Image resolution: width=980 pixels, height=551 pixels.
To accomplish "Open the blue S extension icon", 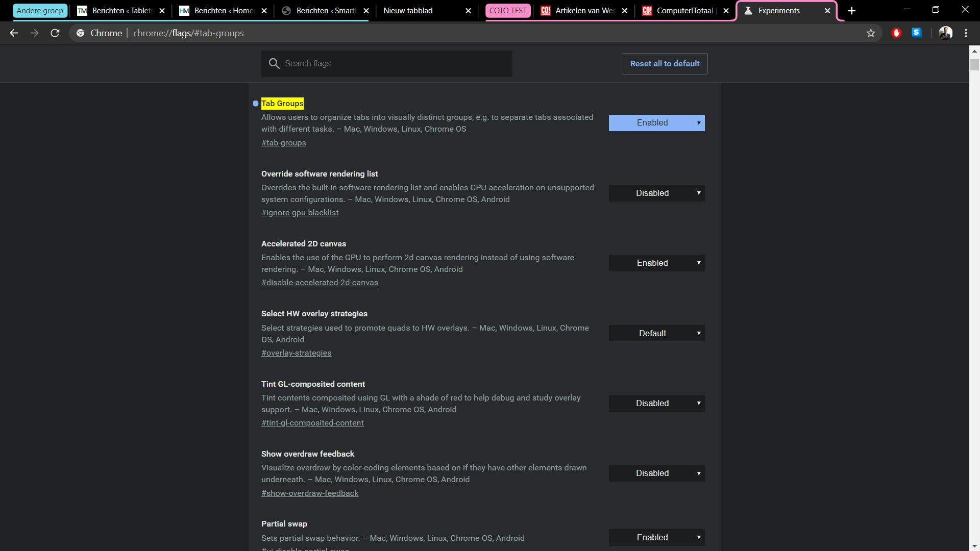I will 917,33.
